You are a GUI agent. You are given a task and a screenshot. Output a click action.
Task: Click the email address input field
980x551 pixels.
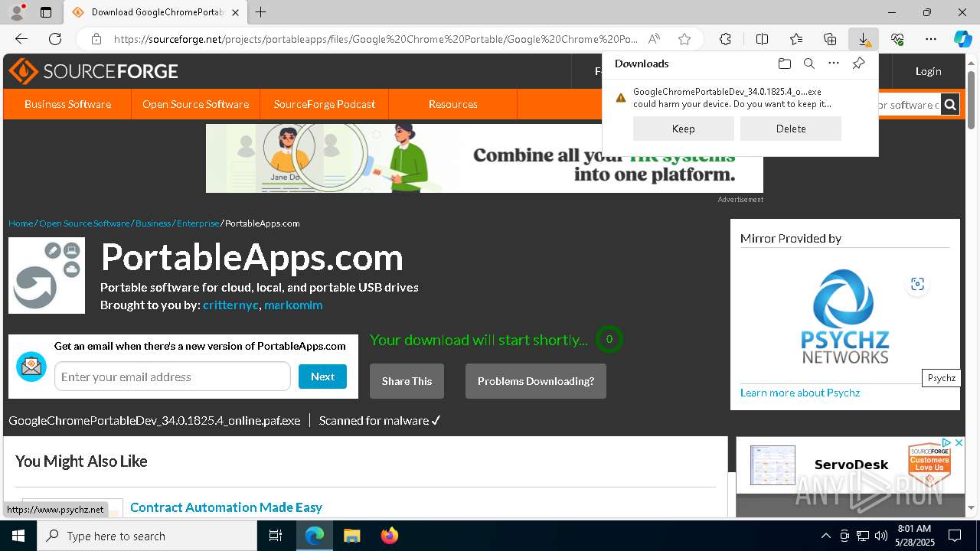pos(172,377)
